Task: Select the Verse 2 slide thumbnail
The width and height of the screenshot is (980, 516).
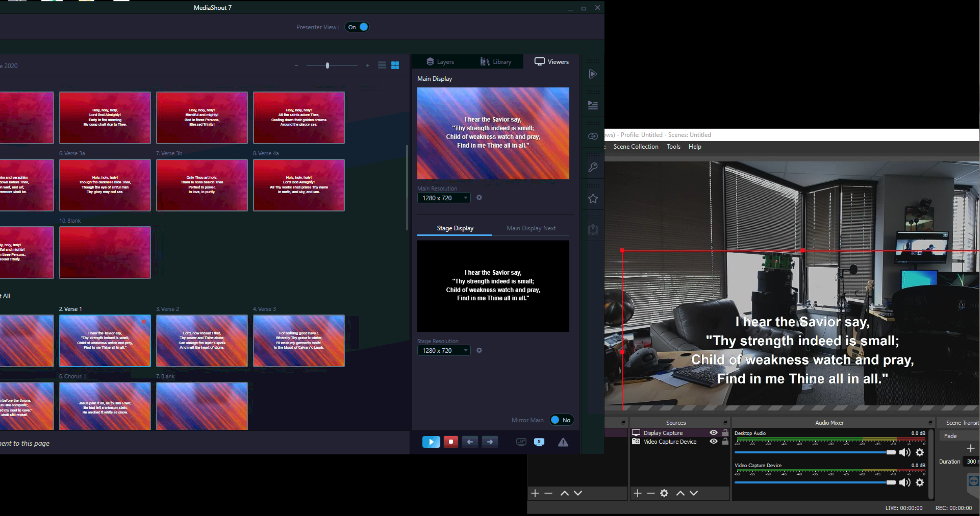Action: click(202, 341)
